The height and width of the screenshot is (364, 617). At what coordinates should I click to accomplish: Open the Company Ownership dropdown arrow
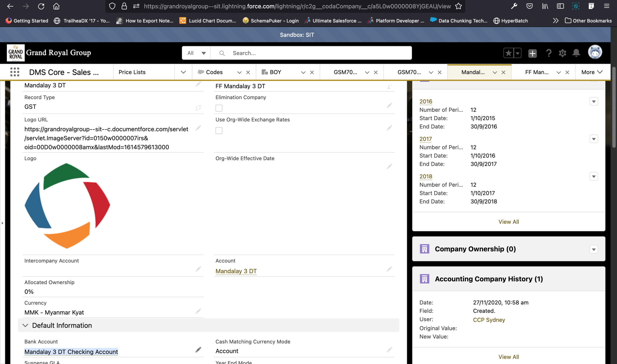pos(594,249)
